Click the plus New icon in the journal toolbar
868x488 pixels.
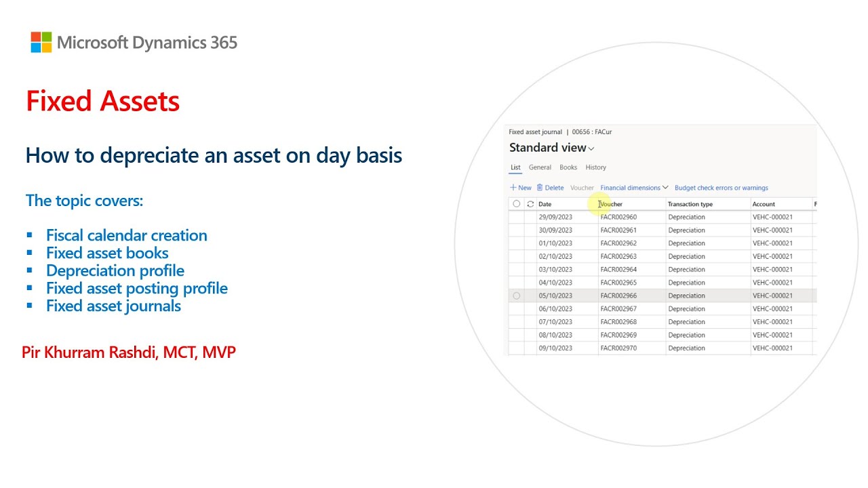tap(513, 188)
